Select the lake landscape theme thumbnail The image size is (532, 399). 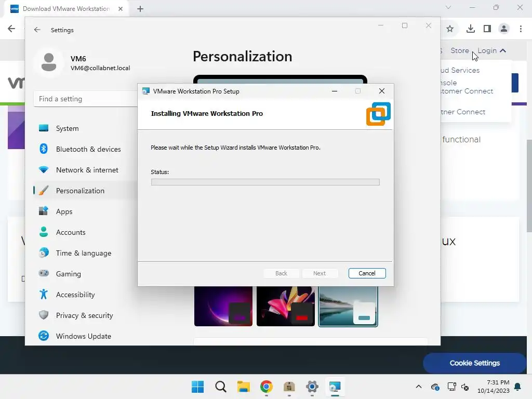click(348, 306)
